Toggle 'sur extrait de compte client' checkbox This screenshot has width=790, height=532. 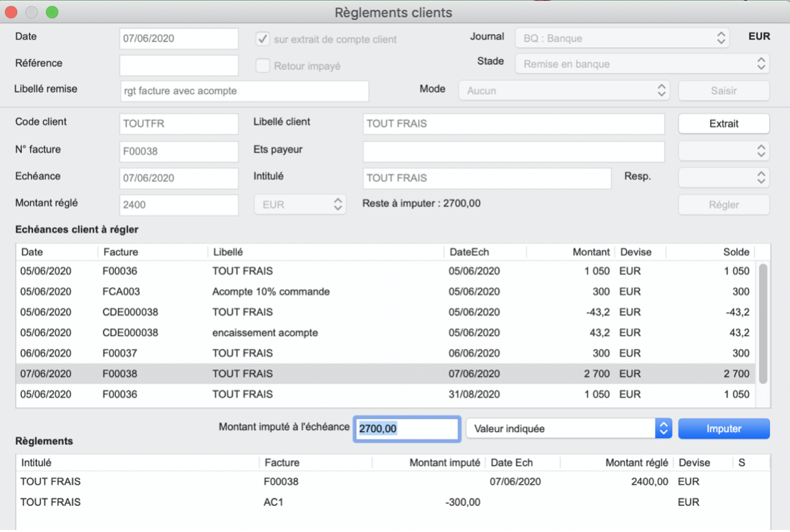pos(263,39)
